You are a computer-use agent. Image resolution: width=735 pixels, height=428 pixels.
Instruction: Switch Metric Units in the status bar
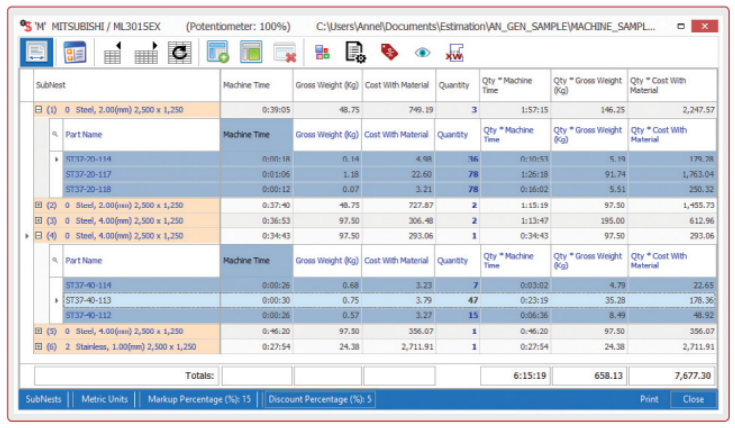pyautogui.click(x=105, y=399)
